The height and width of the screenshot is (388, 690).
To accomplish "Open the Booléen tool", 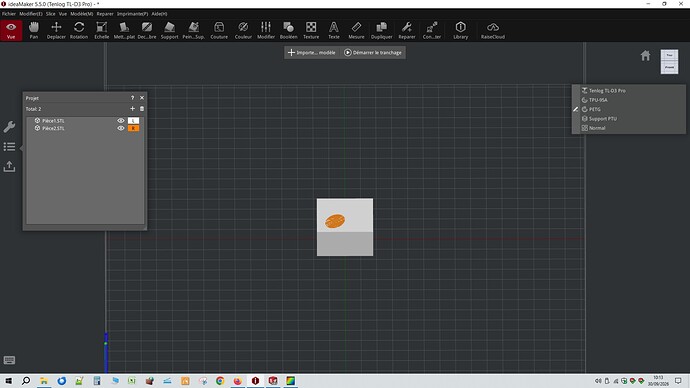I will [288, 30].
